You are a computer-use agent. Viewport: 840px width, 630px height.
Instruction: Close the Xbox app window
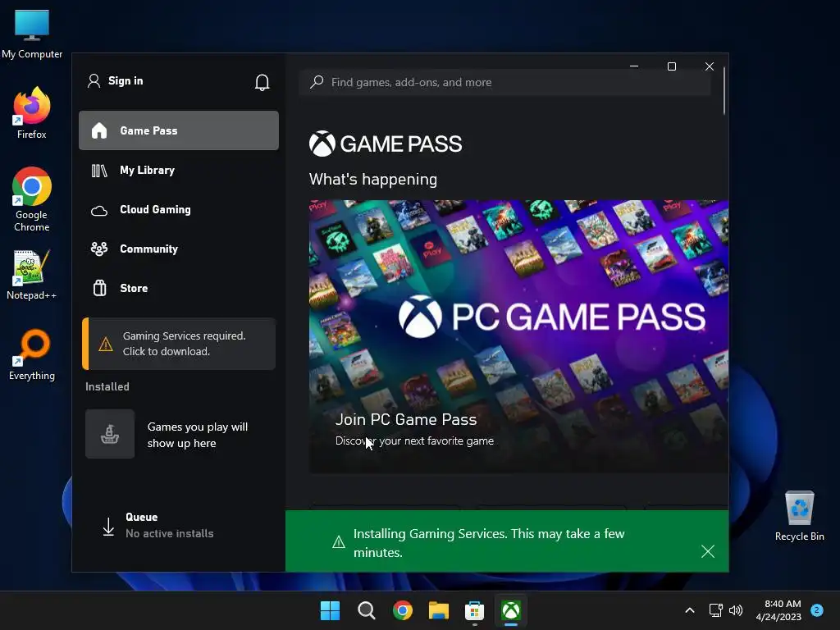click(x=710, y=66)
